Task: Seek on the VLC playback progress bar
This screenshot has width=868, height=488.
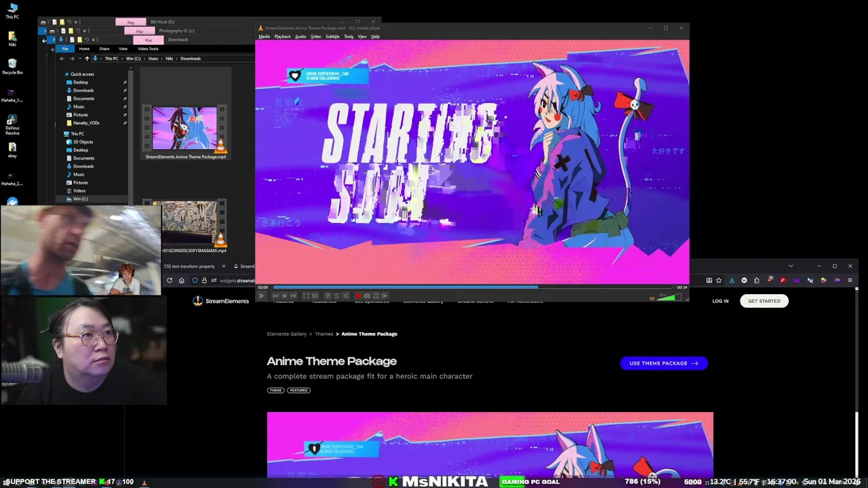Action: [x=471, y=287]
